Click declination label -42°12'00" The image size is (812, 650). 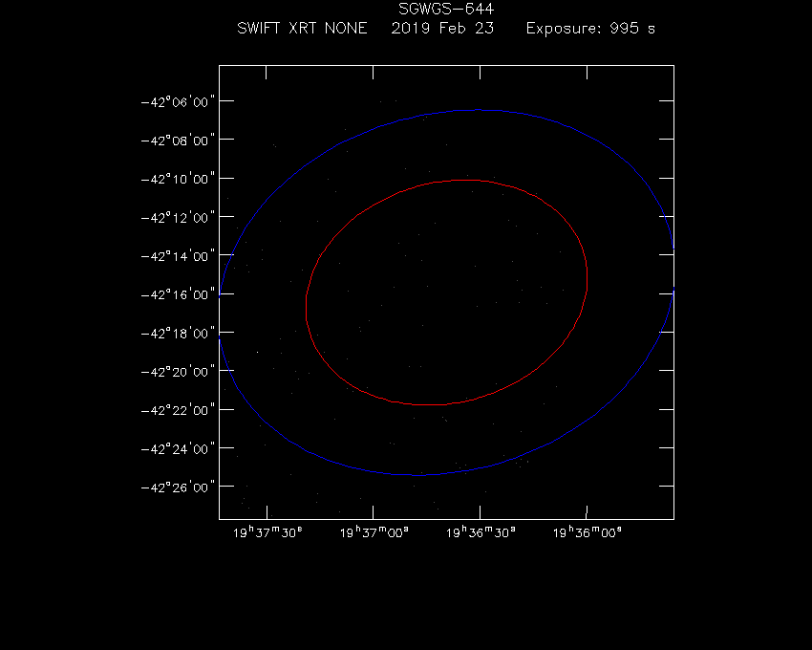pyautogui.click(x=178, y=217)
